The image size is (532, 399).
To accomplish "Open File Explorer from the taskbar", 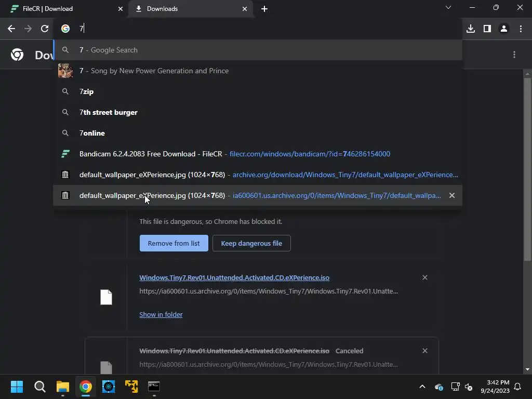I will [x=63, y=387].
